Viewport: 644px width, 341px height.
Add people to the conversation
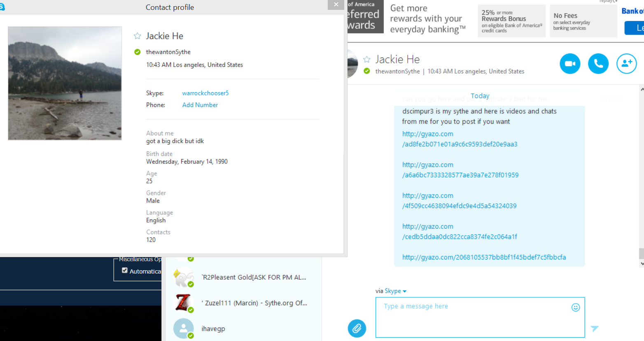(627, 64)
